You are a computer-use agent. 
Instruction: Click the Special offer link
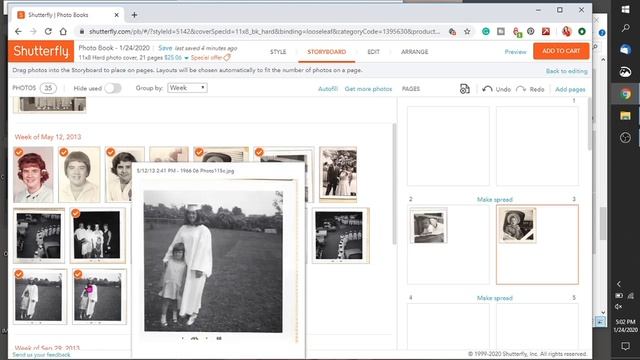[x=207, y=58]
